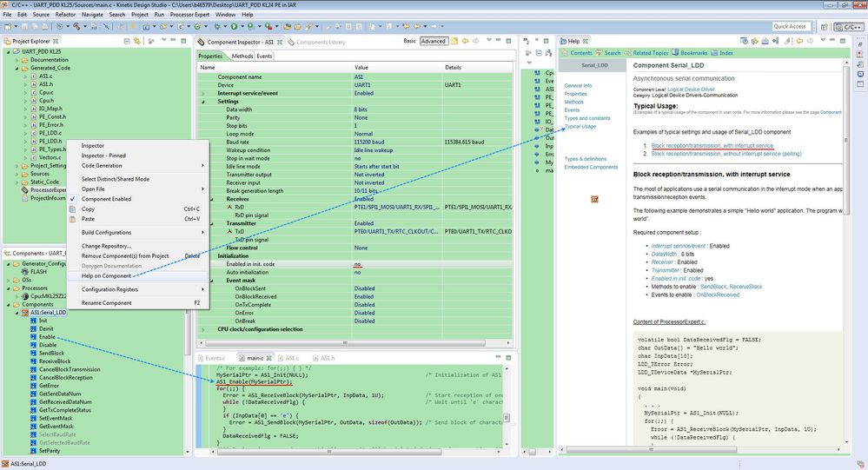Open the polling (without interrupt service) link
The height and width of the screenshot is (470, 868).
point(726,154)
